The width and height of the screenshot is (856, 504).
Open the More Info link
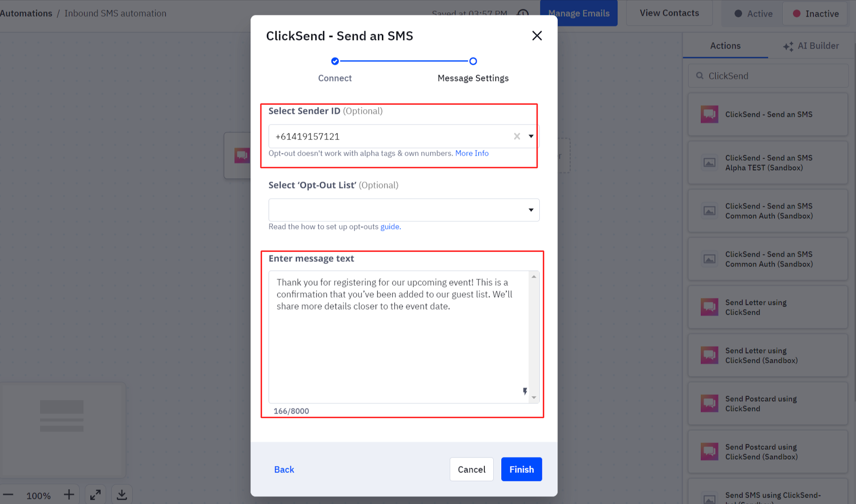472,154
